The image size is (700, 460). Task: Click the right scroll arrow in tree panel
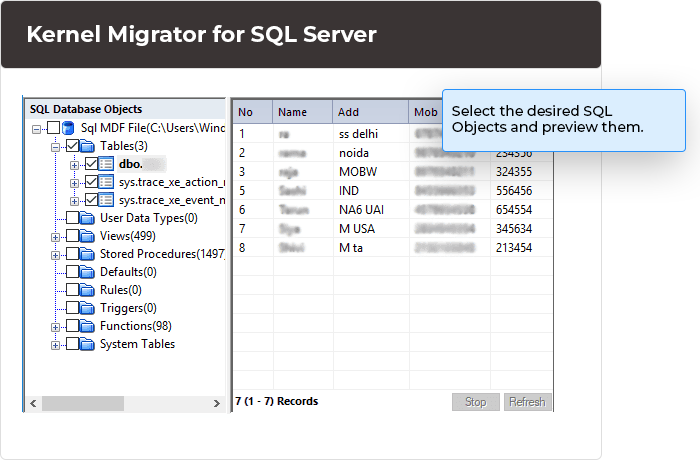(217, 403)
